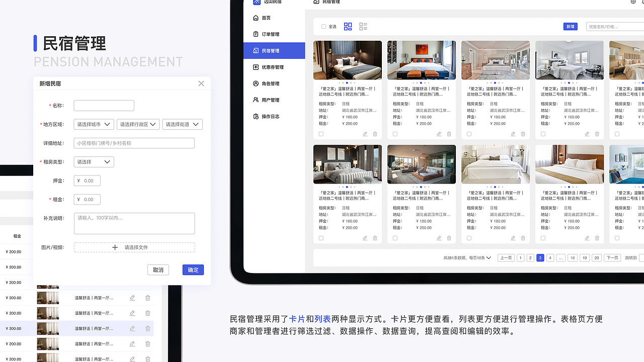
Task: Switch to card grid view
Action: pos(348,27)
